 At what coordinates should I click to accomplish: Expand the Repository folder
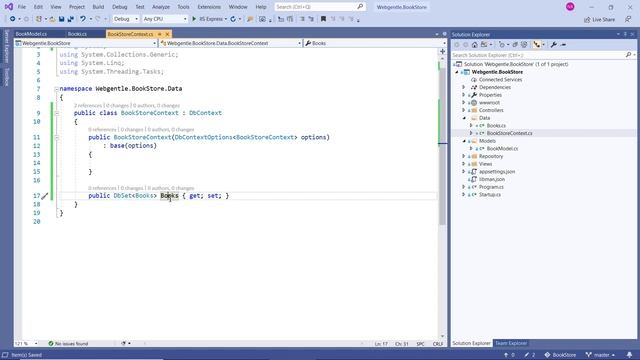(464, 156)
